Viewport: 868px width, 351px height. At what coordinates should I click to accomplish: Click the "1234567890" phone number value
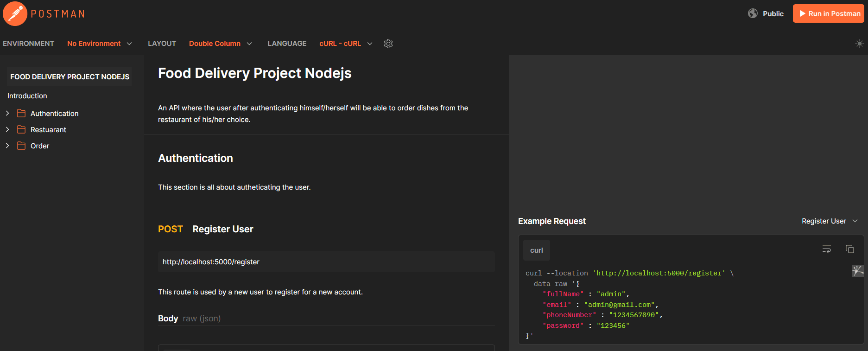tap(634, 315)
